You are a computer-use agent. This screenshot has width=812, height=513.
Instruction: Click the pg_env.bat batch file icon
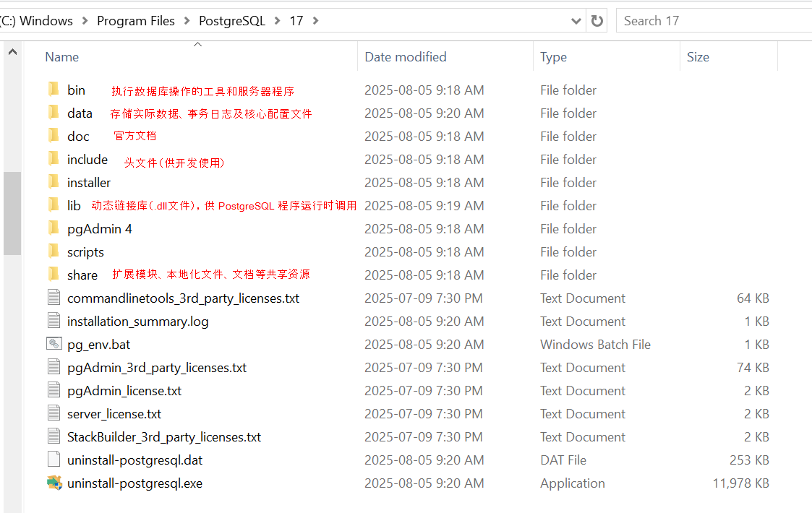[54, 344]
